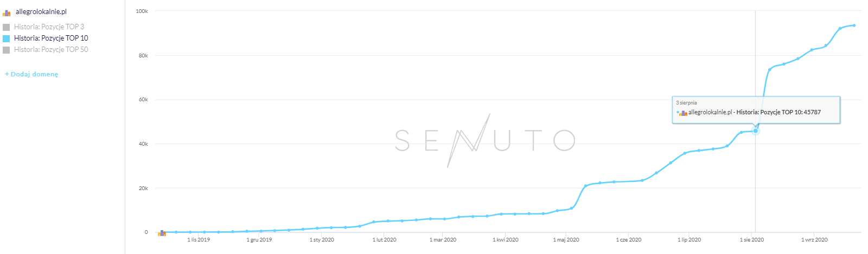Click the allegrolokalnie.pl domain name in legend
The width and height of the screenshot is (868, 254).
[41, 12]
